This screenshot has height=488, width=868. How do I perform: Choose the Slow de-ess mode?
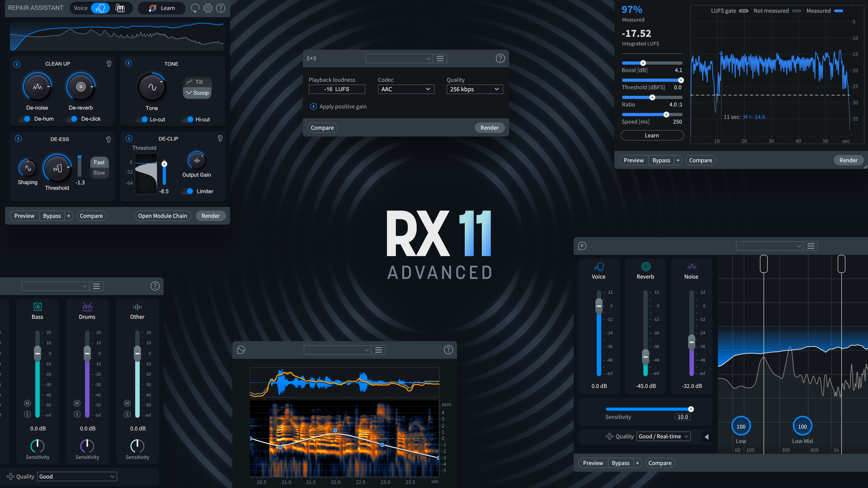[x=99, y=173]
